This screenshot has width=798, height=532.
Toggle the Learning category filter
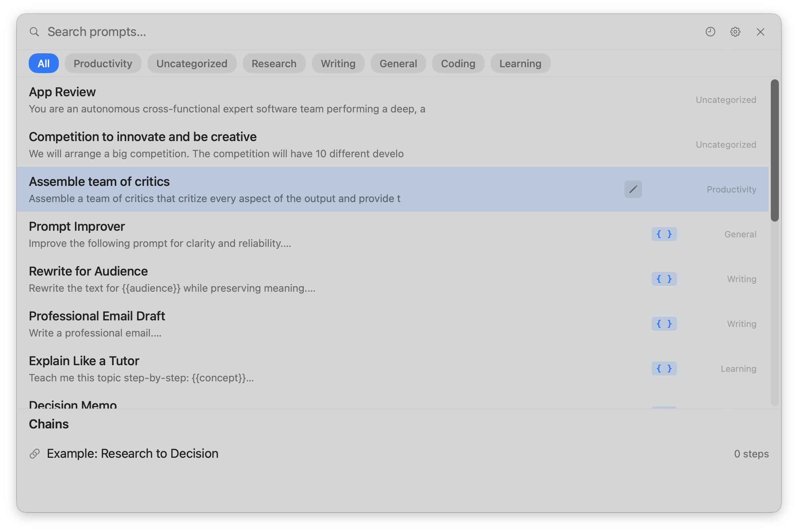(520, 63)
